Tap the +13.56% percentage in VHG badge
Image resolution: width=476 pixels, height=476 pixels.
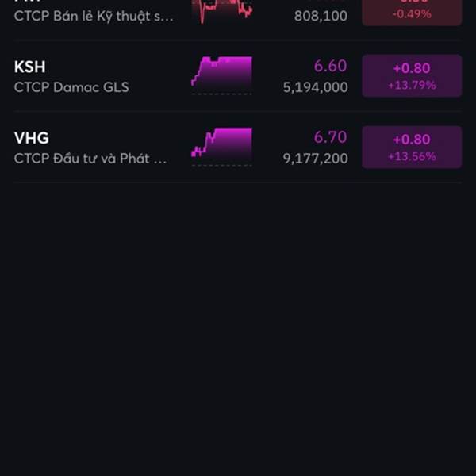pos(412,156)
